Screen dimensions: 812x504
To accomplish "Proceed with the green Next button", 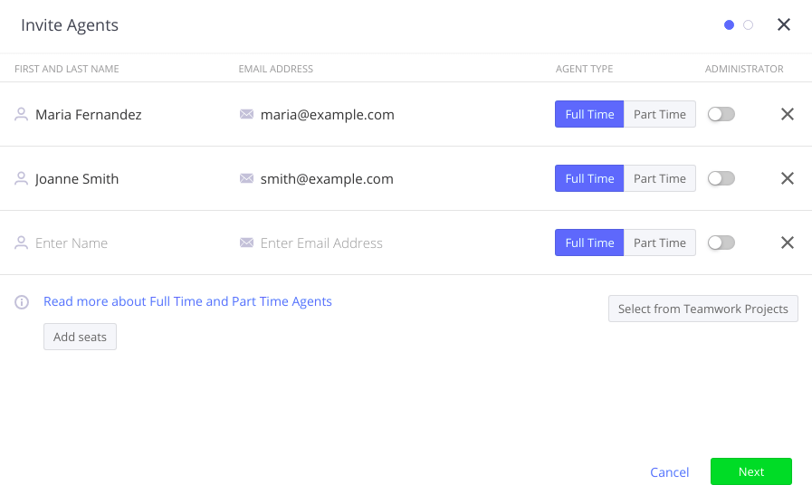I will [x=750, y=471].
